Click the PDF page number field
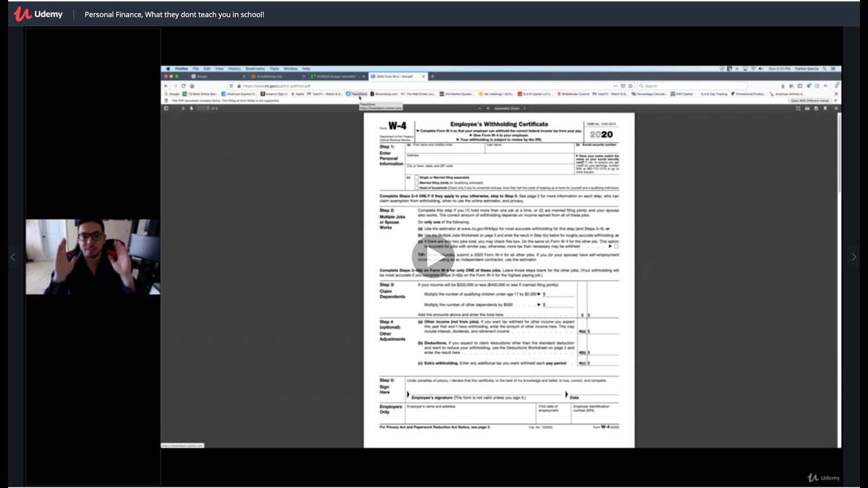868x488 pixels. 203,108
